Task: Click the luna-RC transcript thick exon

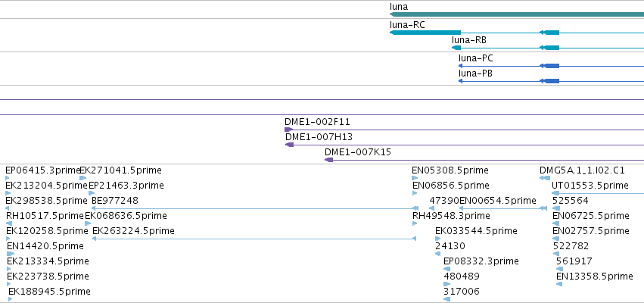Action: [425, 33]
